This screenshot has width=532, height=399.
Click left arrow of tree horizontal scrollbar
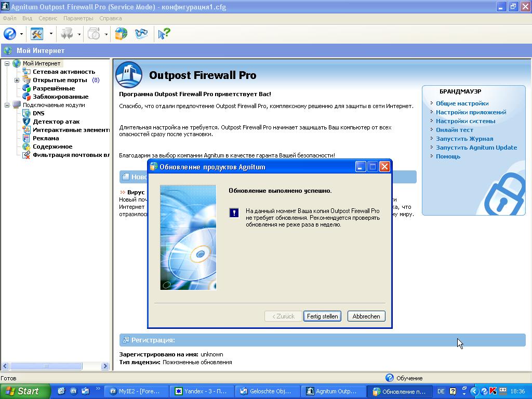point(5,366)
